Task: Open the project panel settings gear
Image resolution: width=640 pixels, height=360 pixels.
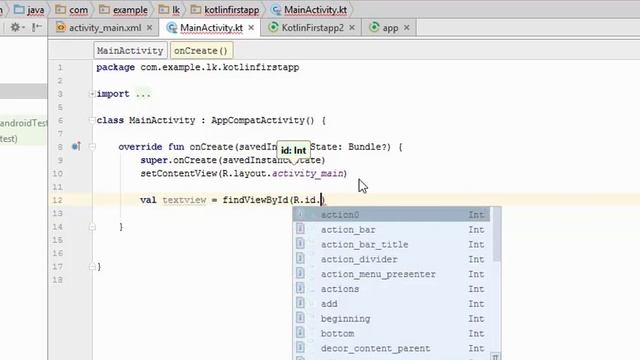Action: [16, 27]
